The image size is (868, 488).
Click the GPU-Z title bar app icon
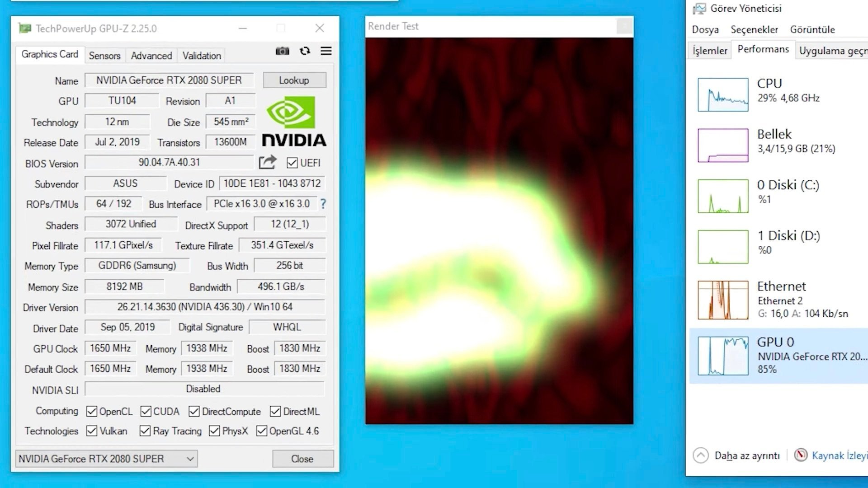(x=25, y=28)
